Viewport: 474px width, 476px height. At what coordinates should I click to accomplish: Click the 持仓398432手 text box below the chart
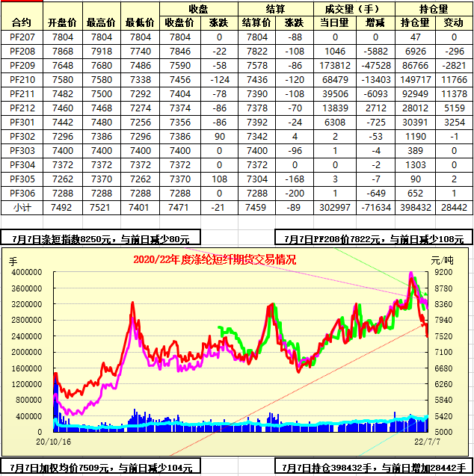tap(374, 468)
